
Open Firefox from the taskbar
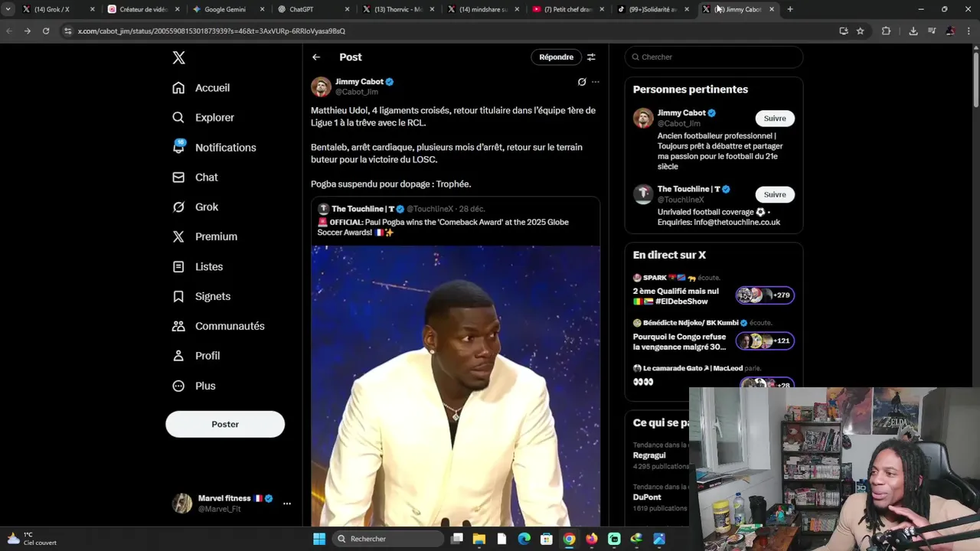[x=592, y=539]
